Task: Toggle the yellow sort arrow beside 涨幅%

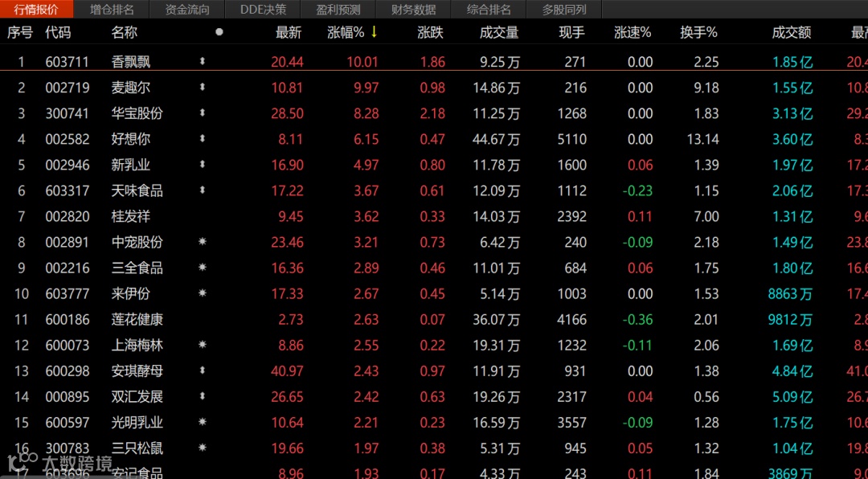Action: pyautogui.click(x=374, y=32)
